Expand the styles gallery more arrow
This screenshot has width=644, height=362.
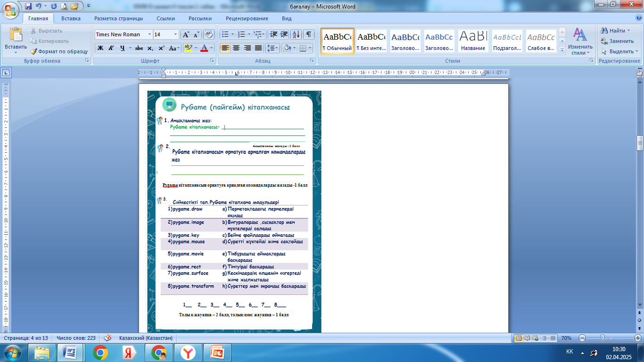click(x=561, y=50)
